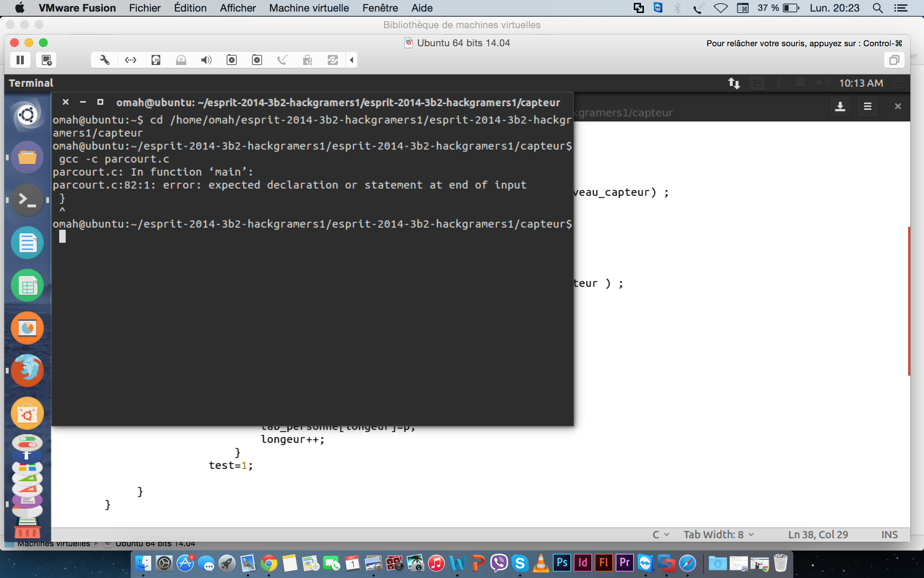Open the Ubuntu Bluetooth indicator

click(x=779, y=83)
